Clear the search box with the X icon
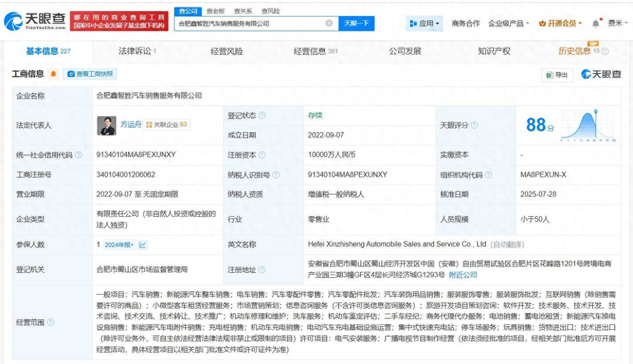 [x=329, y=23]
